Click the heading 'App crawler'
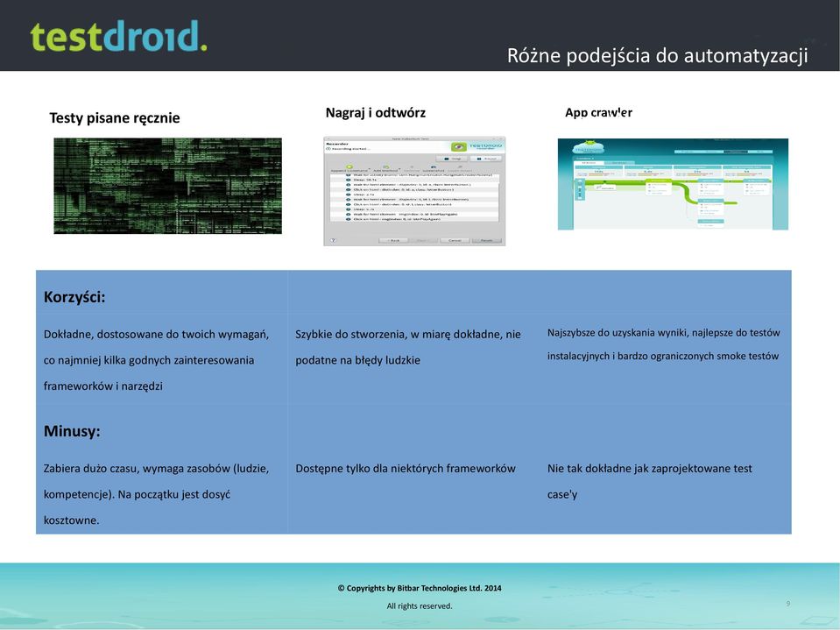 pyautogui.click(x=598, y=112)
